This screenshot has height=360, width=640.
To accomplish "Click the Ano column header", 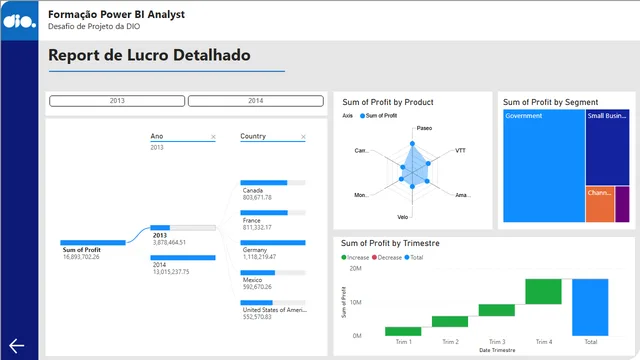I will [157, 136].
